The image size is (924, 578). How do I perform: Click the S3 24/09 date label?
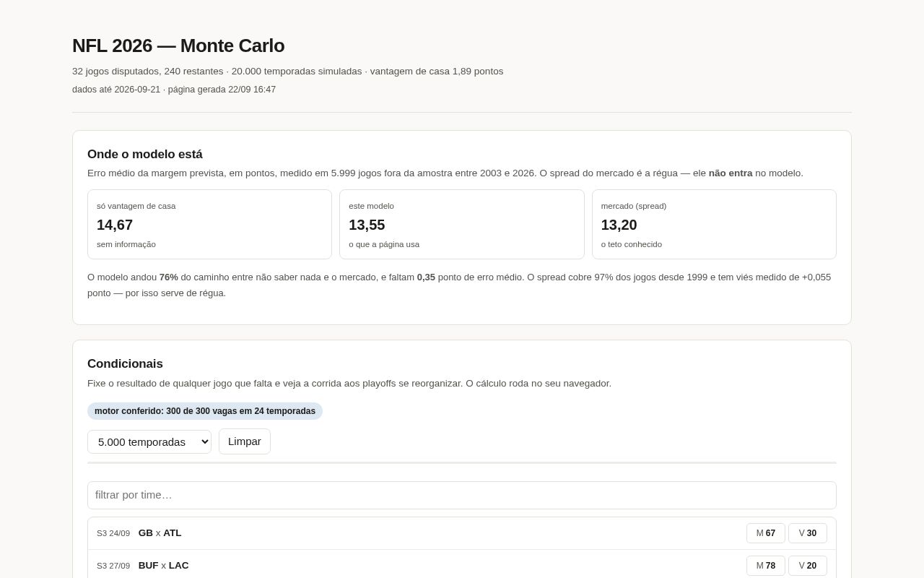click(113, 533)
